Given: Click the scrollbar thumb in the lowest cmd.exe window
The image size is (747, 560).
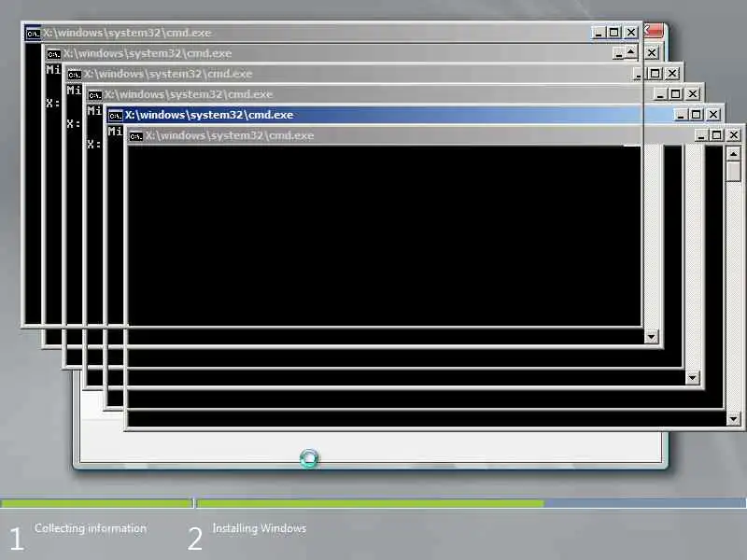Looking at the screenshot, I should click(x=734, y=172).
